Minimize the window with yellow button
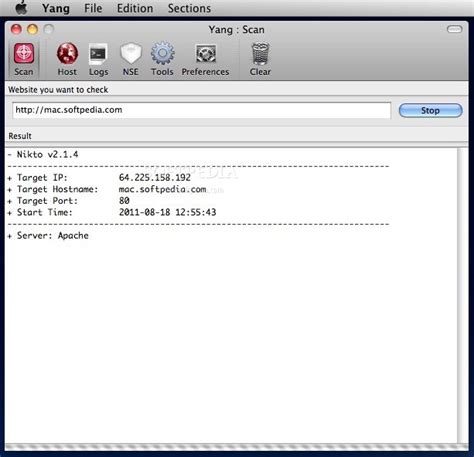Viewport: 474px width, 457px height. pyautogui.click(x=32, y=29)
